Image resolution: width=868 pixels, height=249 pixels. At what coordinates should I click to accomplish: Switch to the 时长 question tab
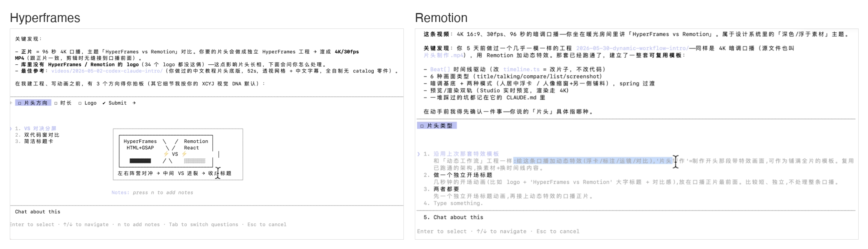tap(63, 103)
